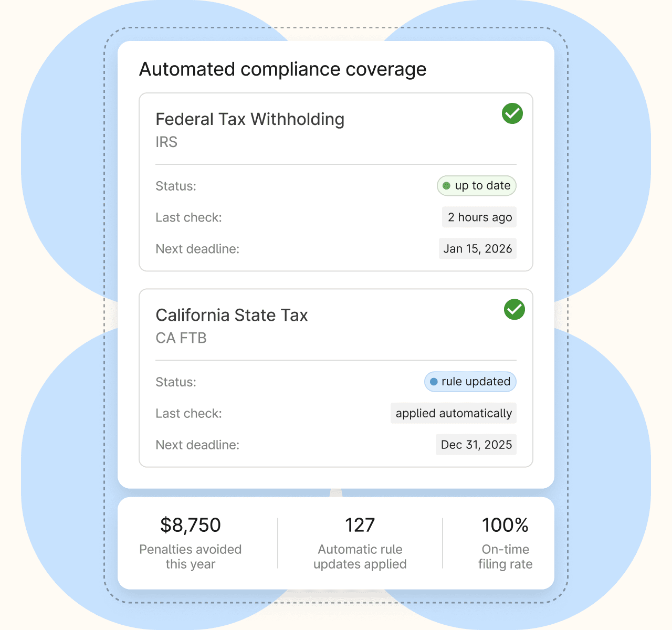The image size is (672, 630).
Task: Click the green checkmark on Federal Tax Withholding
Action: [x=512, y=113]
